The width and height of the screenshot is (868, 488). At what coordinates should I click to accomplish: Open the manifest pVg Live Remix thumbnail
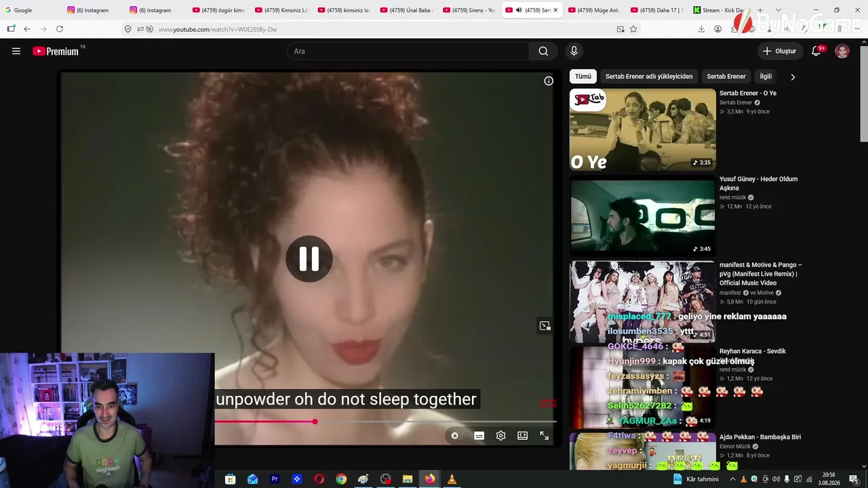click(643, 302)
